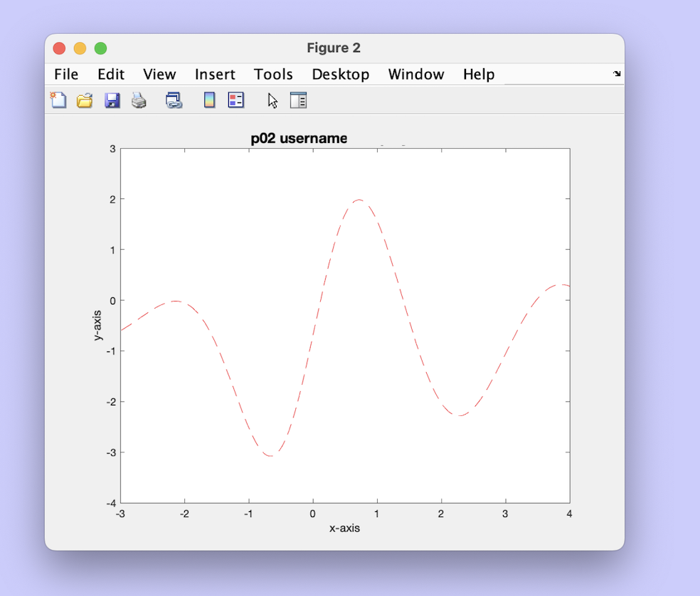Link the plot to workspace data
This screenshot has height=596, width=700.
(x=172, y=100)
